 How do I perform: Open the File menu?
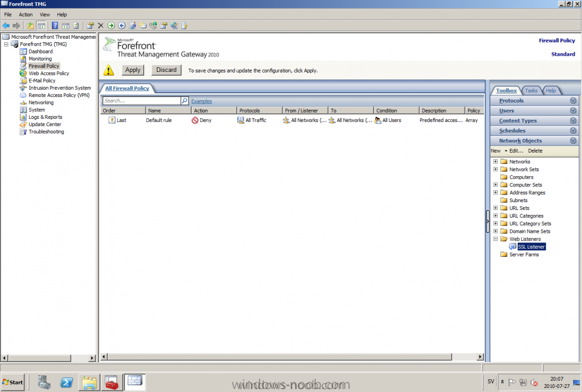(x=8, y=14)
